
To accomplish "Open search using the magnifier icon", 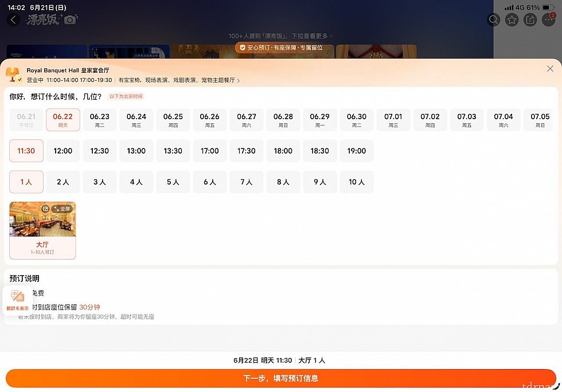I will coord(494,19).
